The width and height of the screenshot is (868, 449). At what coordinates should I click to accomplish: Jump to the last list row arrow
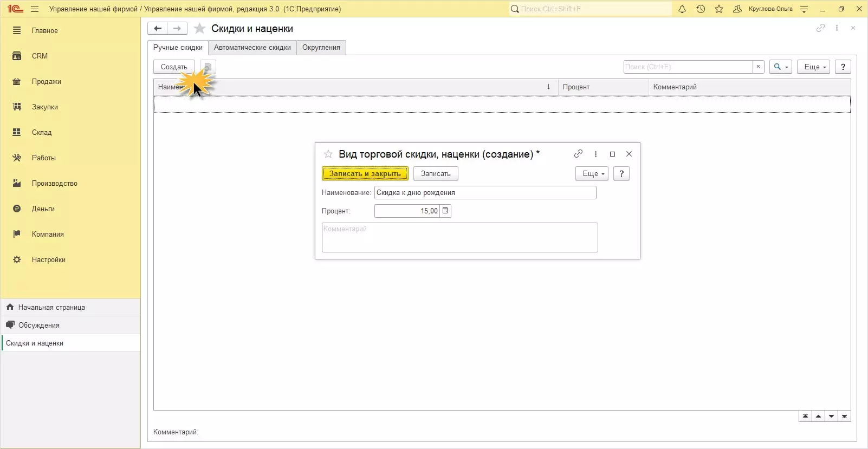click(x=844, y=416)
